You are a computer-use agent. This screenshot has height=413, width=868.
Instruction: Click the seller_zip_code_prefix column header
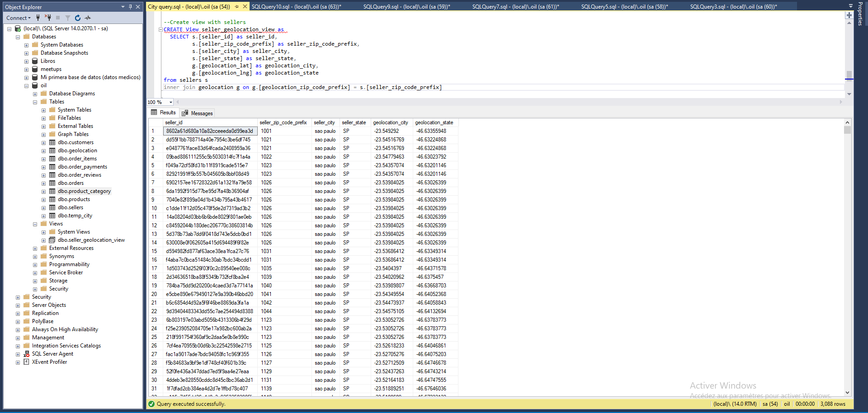283,122
